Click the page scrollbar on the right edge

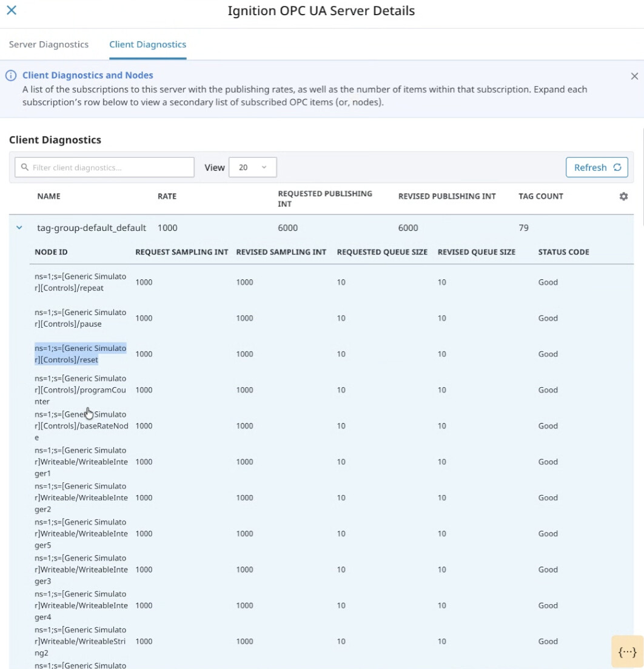pos(642,177)
